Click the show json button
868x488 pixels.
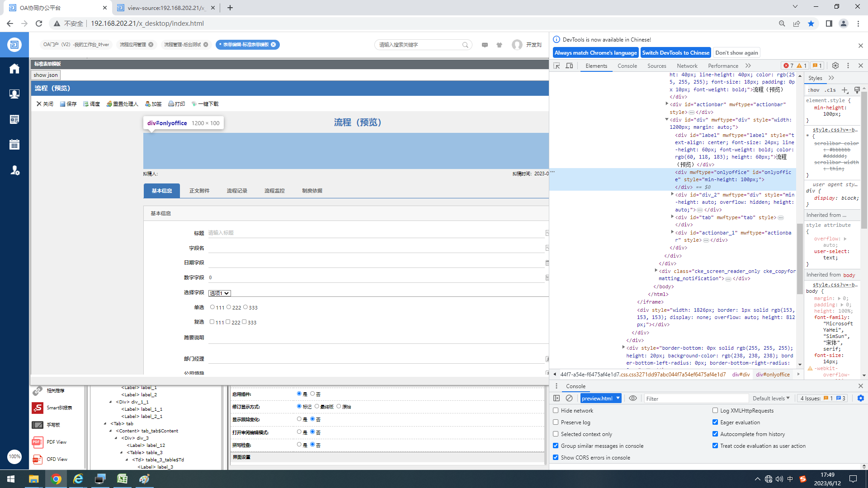pos(46,75)
